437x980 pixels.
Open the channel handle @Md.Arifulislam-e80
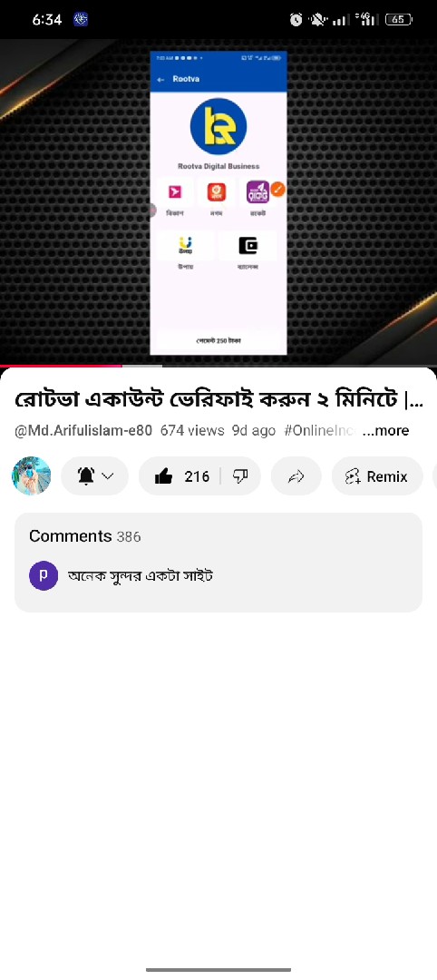tap(83, 431)
